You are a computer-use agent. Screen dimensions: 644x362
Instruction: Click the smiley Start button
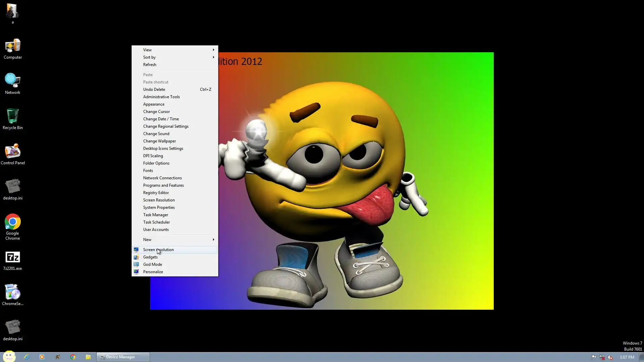(9, 357)
